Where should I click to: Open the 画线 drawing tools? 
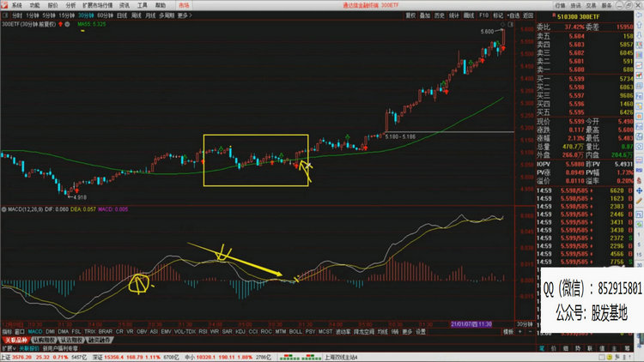coord(471,15)
